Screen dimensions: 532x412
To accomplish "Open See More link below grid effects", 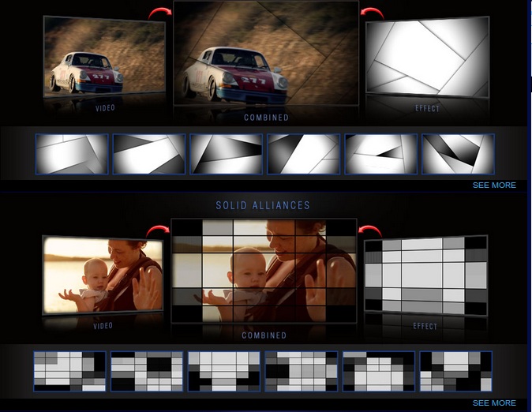I will click(x=494, y=403).
